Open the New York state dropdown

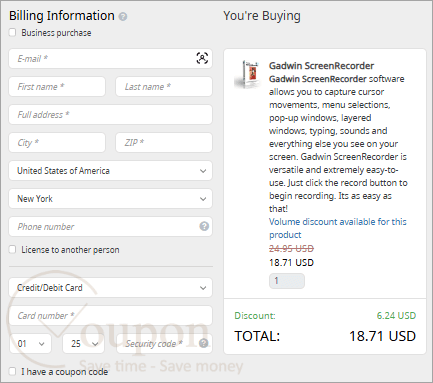coord(110,199)
